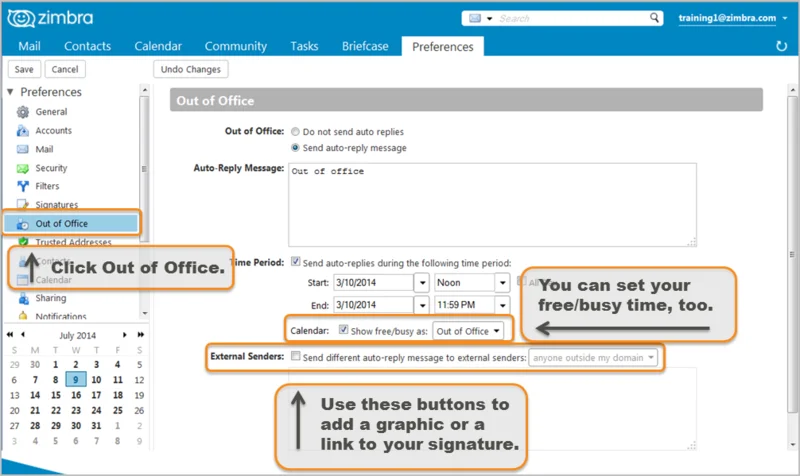Open the Start time Noon dropdown

pos(502,283)
